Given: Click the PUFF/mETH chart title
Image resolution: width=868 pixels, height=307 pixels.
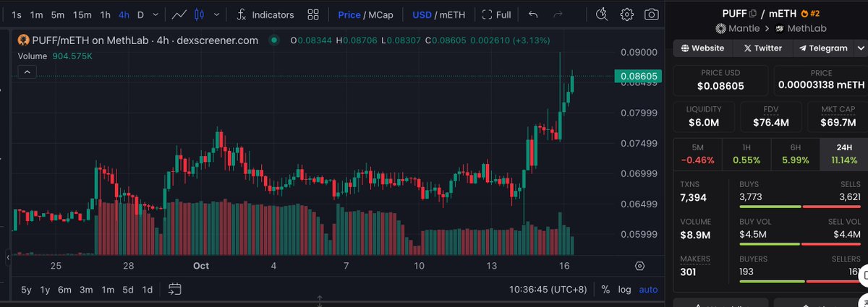Looking at the screenshot, I should click(145, 40).
